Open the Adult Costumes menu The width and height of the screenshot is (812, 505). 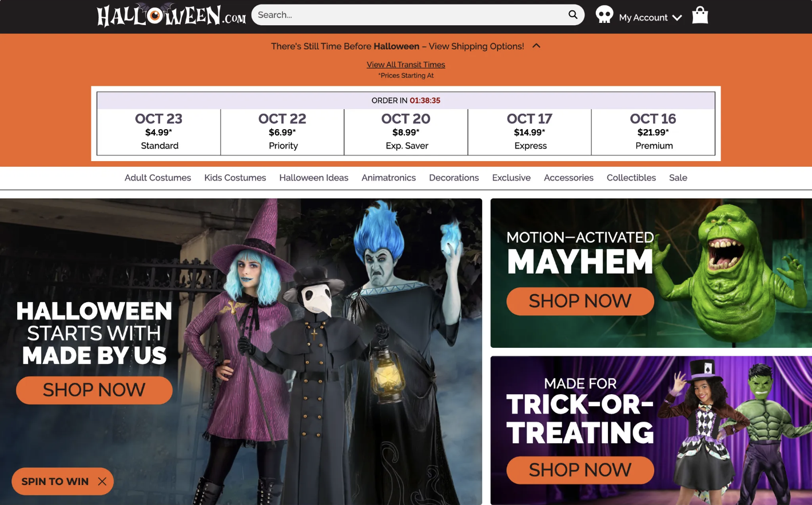[158, 178]
